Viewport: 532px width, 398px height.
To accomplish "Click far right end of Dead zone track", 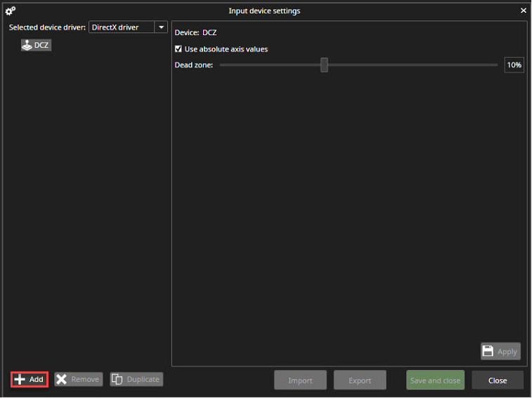I will coord(496,65).
